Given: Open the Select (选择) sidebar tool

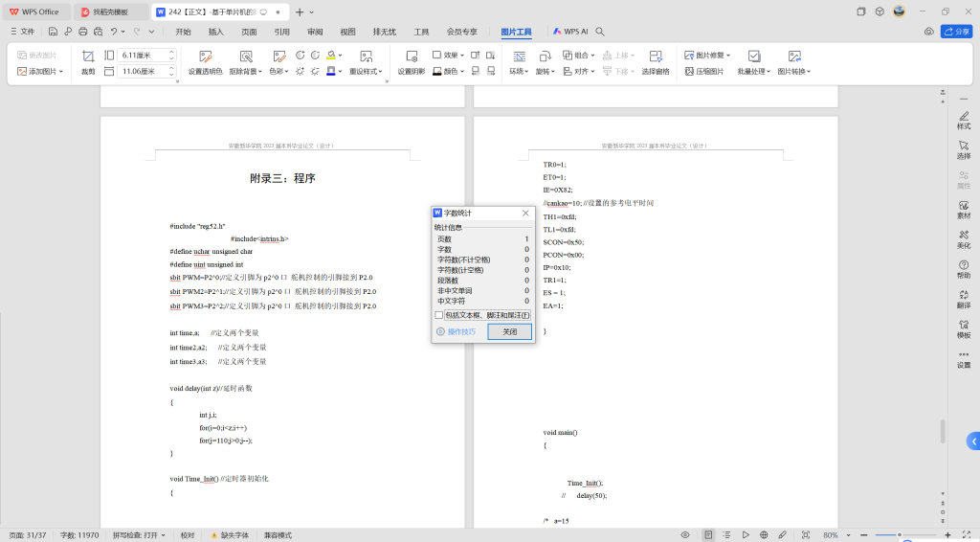Looking at the screenshot, I should pyautogui.click(x=964, y=150).
